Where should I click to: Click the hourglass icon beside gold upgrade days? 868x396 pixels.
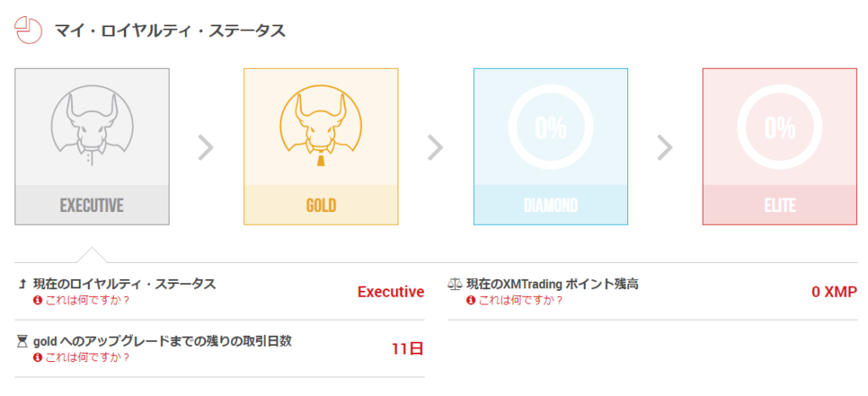pyautogui.click(x=22, y=342)
